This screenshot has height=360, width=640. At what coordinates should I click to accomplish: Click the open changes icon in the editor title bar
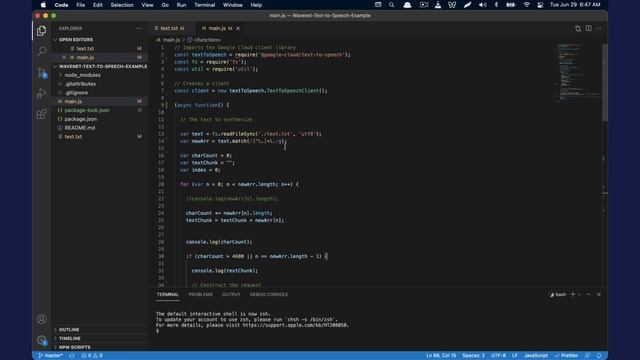pyautogui.click(x=578, y=29)
